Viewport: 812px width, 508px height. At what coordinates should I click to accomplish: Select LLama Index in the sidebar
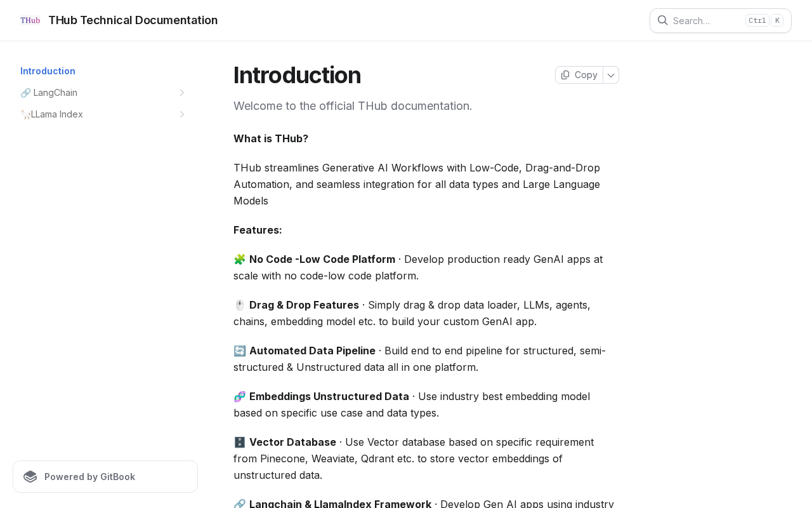57,114
